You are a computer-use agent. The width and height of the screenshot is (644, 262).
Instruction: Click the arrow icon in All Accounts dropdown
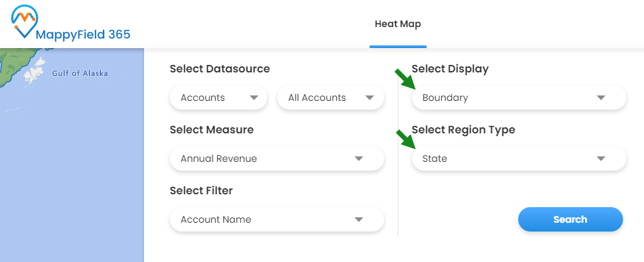tap(369, 98)
